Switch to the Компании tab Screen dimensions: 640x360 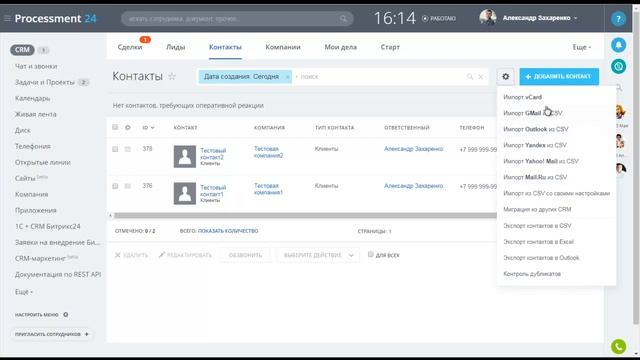(283, 47)
